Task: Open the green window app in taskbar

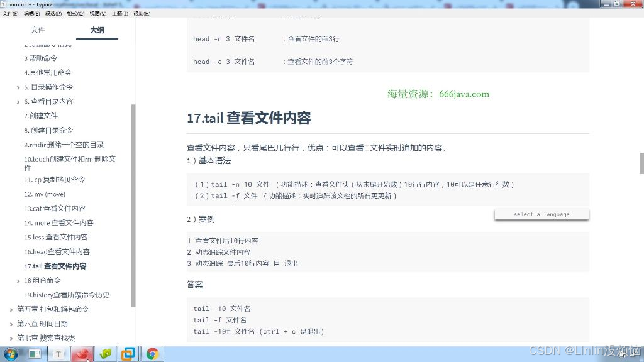Action: (x=35, y=353)
